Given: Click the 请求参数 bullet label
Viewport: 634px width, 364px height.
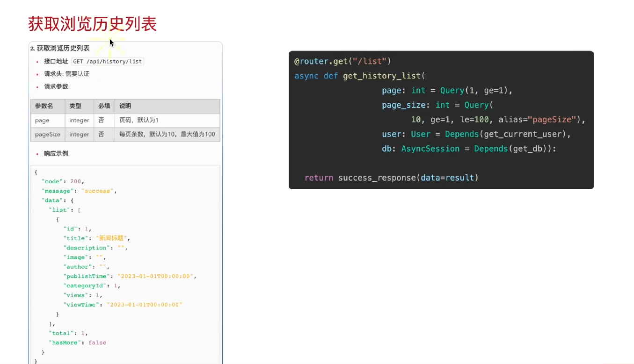Looking at the screenshot, I should [57, 86].
